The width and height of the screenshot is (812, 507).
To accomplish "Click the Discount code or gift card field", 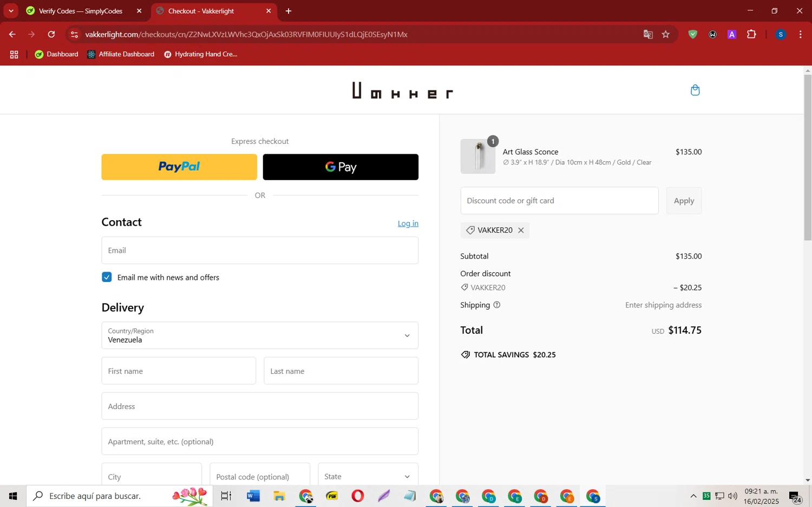I will pyautogui.click(x=560, y=201).
